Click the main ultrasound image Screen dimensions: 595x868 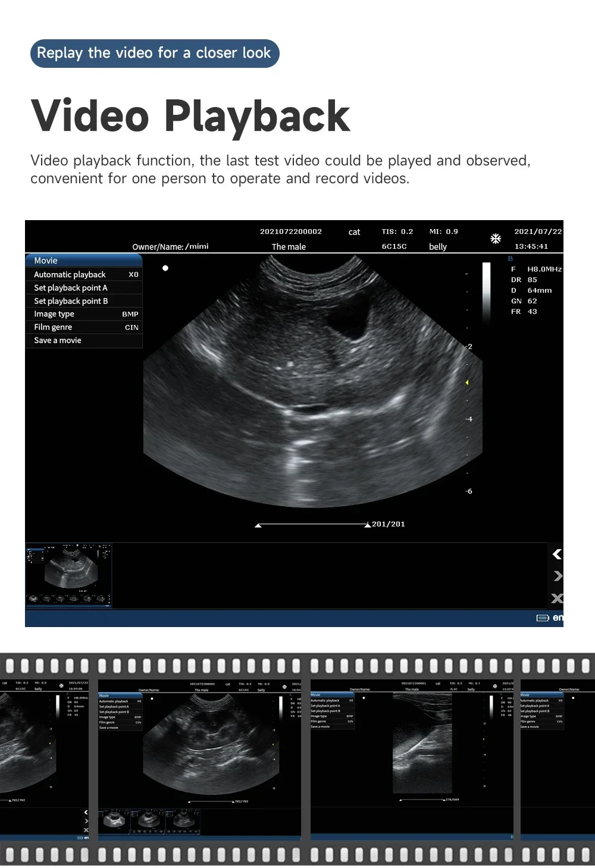(x=312, y=383)
